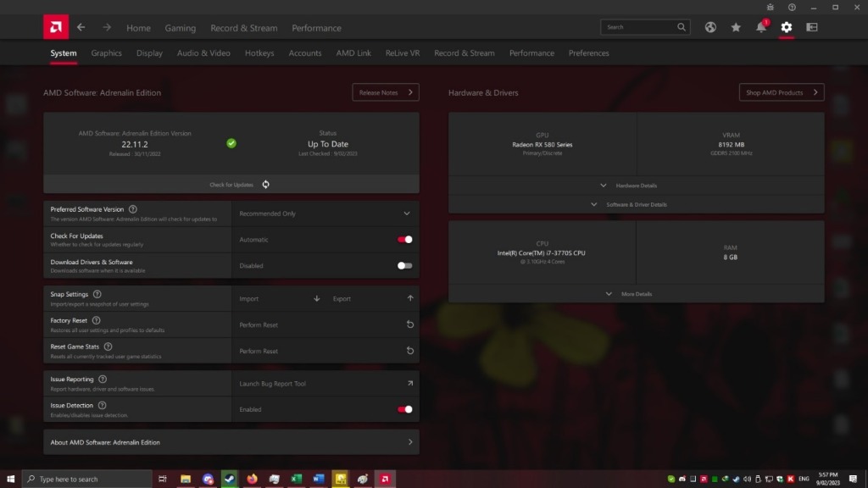Image resolution: width=868 pixels, height=488 pixels.
Task: Open Steam from the taskbar
Action: pos(230,479)
